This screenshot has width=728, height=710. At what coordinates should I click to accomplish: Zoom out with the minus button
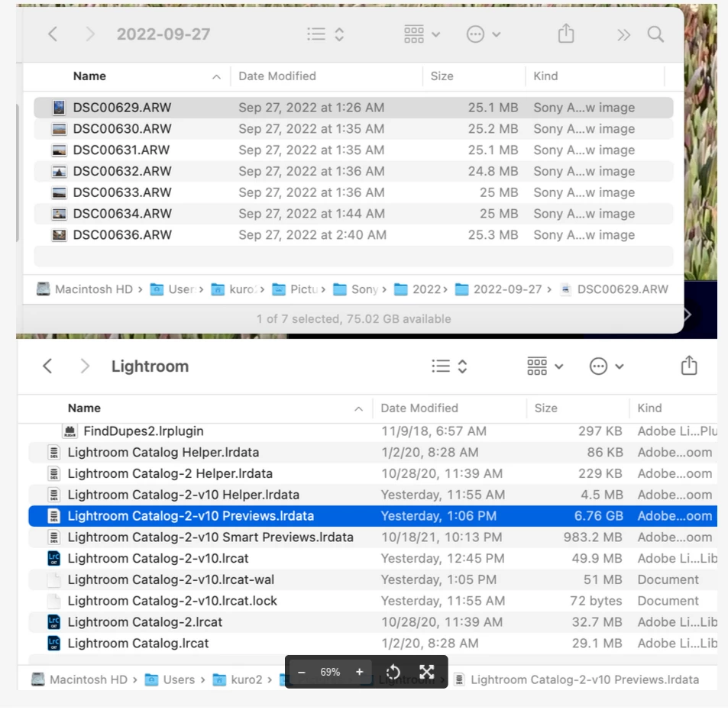pos(301,672)
